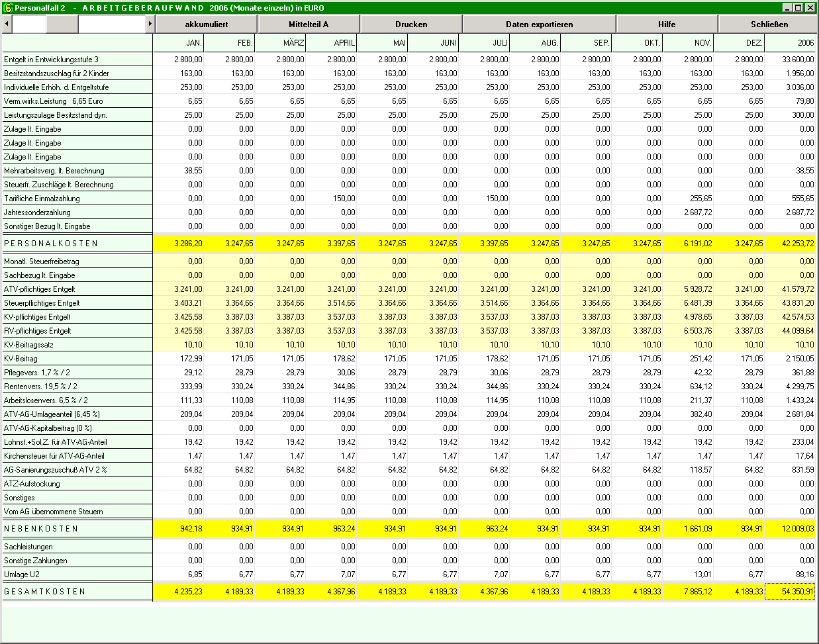Click the PERSONALKOSTEN row label
819x644 pixels.
click(x=77, y=244)
